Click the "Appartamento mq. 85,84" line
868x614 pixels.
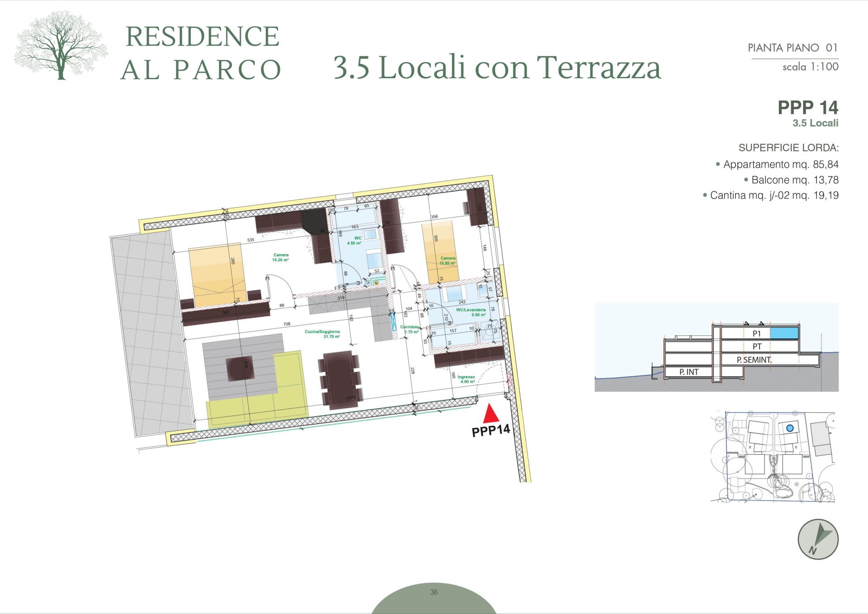pos(780,165)
